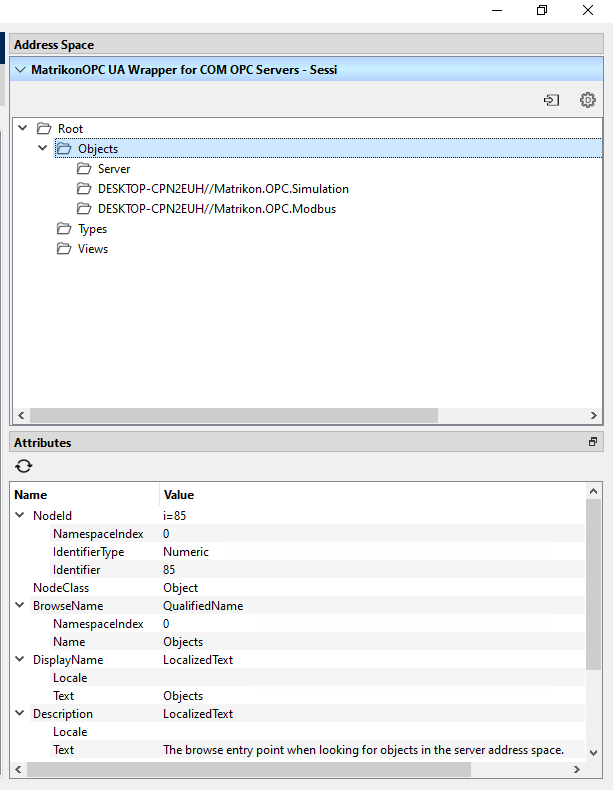Click tree scrollbar left arrow

pos(21,416)
